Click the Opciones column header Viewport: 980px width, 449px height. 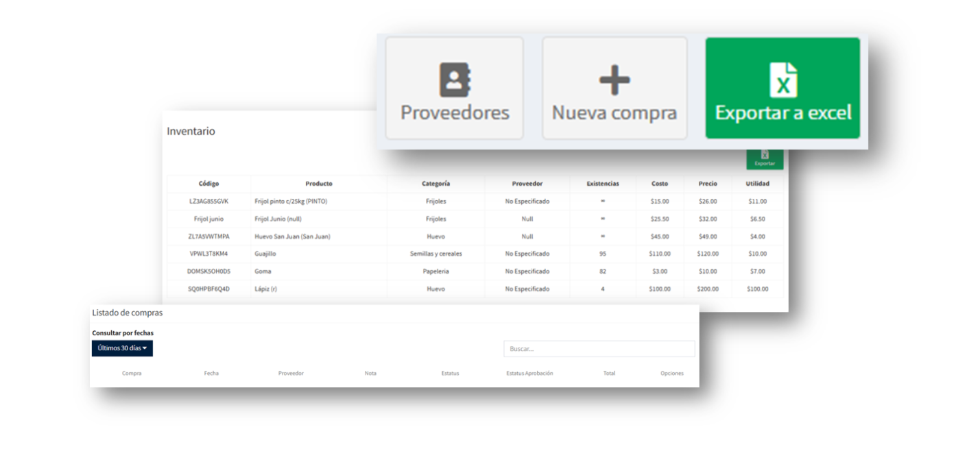pyautogui.click(x=671, y=374)
